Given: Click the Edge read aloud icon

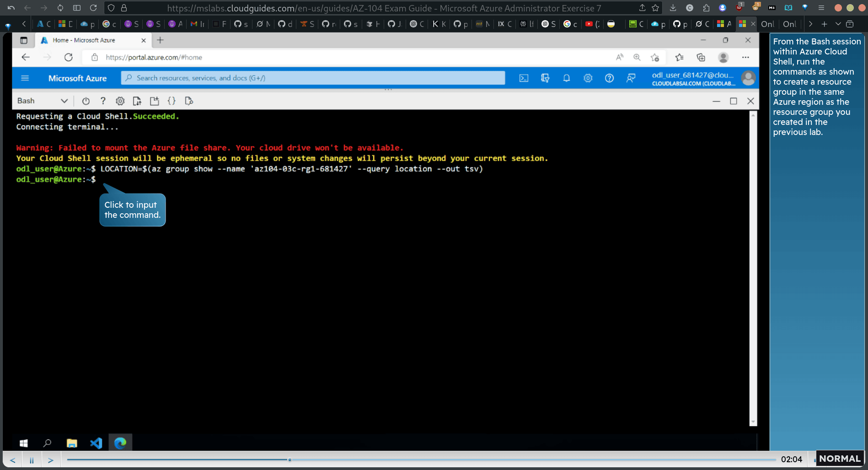Looking at the screenshot, I should click(x=619, y=57).
